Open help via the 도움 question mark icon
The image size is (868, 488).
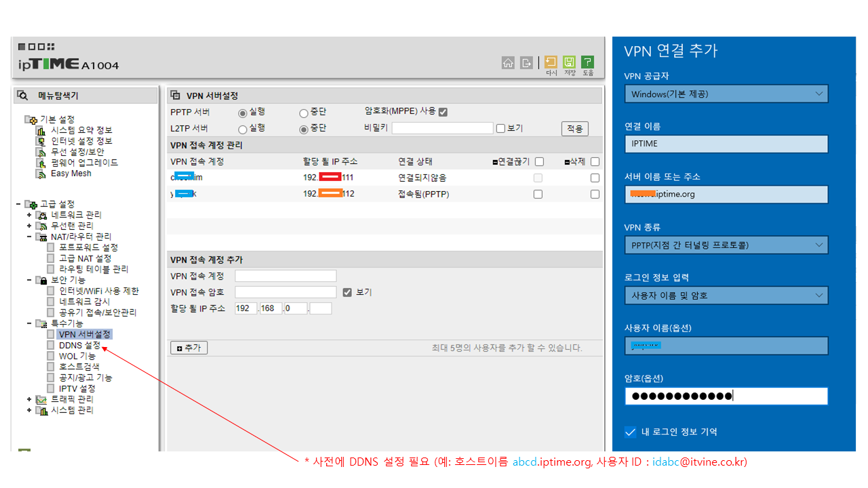coord(587,61)
